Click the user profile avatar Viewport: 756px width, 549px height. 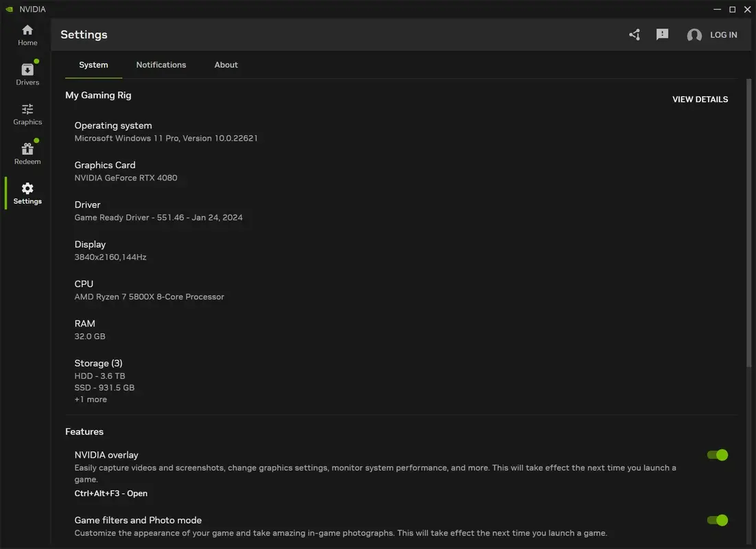694,34
